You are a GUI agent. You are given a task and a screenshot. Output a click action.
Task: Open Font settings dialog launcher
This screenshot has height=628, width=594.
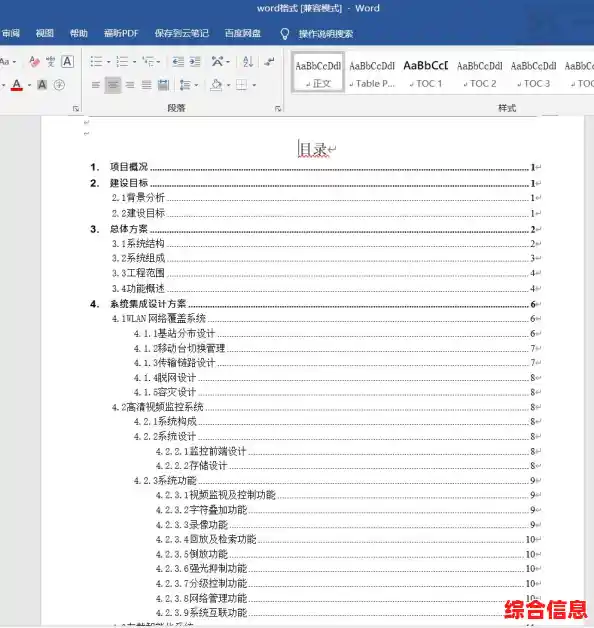(x=76, y=109)
